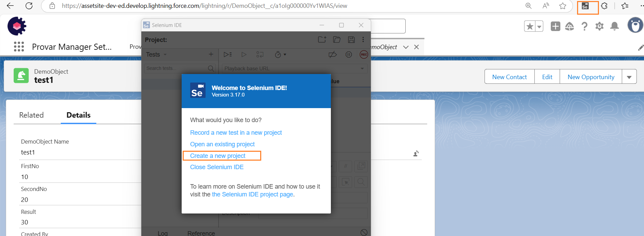Expand Playback base URL dropdown arrow
This screenshot has width=644, height=236.
pyautogui.click(x=362, y=69)
